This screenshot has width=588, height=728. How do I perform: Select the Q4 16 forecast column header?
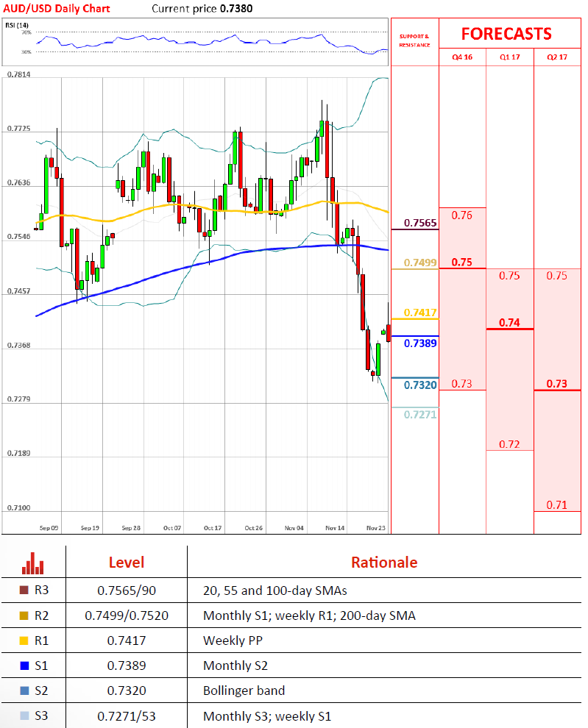pyautogui.click(x=462, y=57)
